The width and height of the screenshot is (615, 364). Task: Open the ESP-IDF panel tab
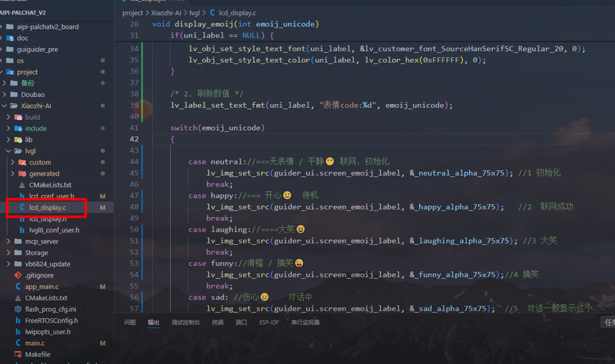coord(269,323)
